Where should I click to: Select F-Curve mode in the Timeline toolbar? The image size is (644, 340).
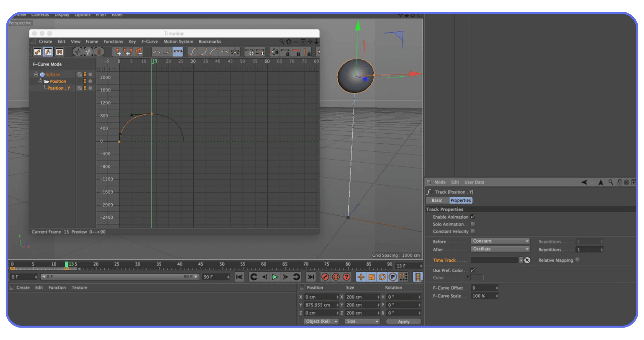[49, 52]
